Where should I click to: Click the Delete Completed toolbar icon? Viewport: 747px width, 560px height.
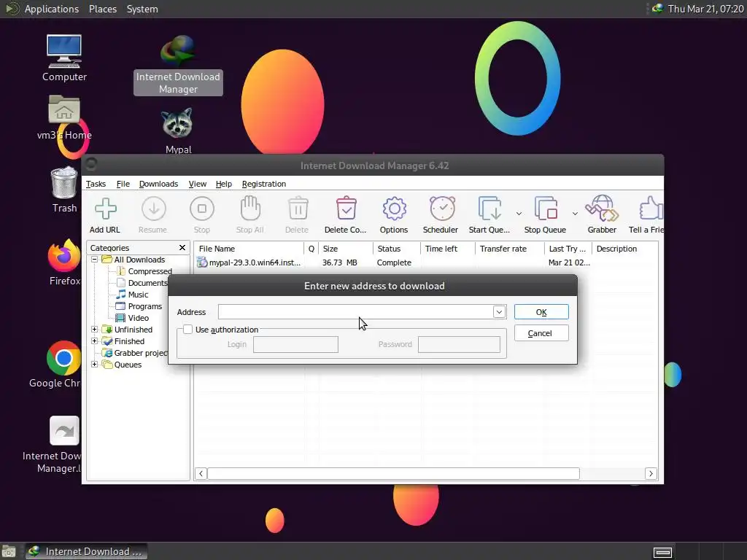pyautogui.click(x=346, y=209)
